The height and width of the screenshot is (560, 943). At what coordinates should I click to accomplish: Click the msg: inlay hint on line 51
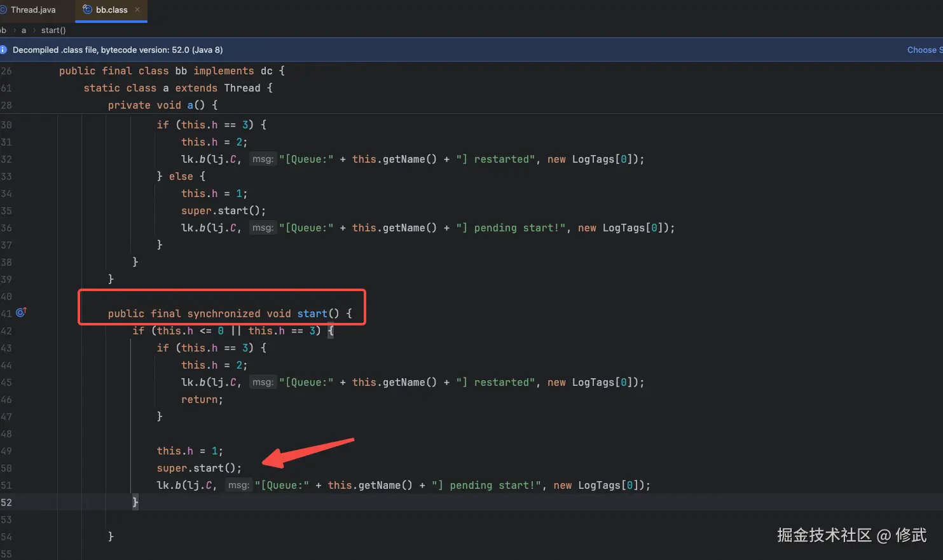tap(238, 485)
